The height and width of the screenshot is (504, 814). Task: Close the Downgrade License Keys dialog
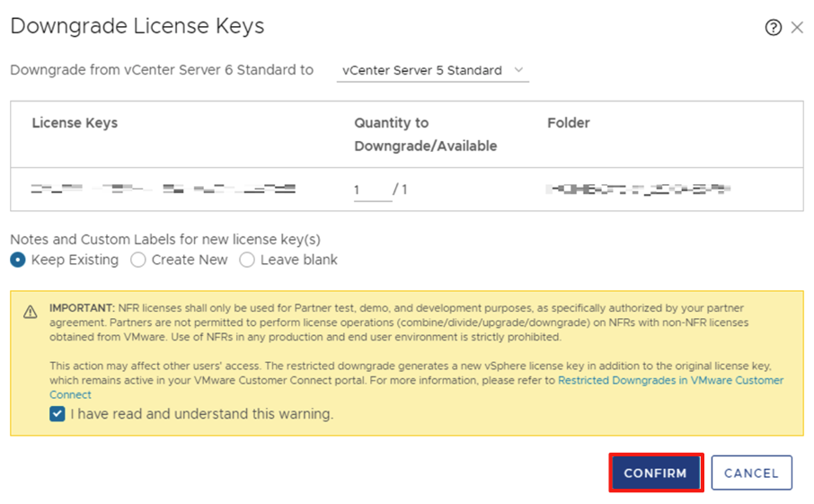click(x=797, y=28)
